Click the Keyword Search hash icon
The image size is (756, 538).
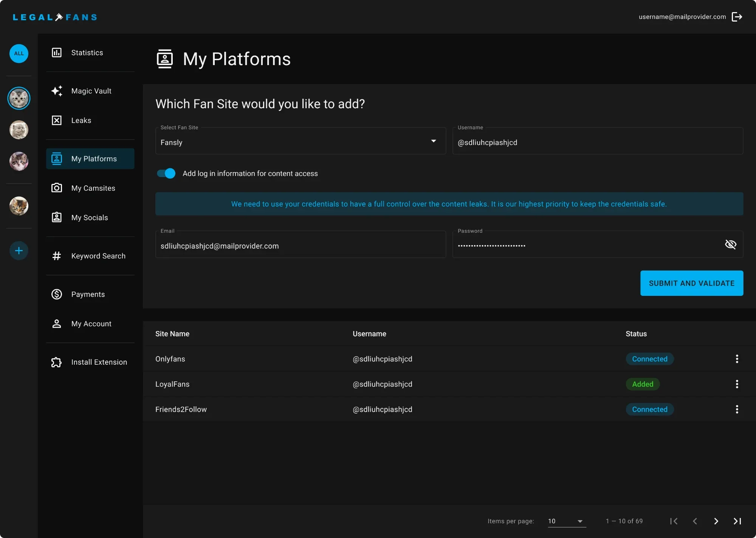[57, 256]
